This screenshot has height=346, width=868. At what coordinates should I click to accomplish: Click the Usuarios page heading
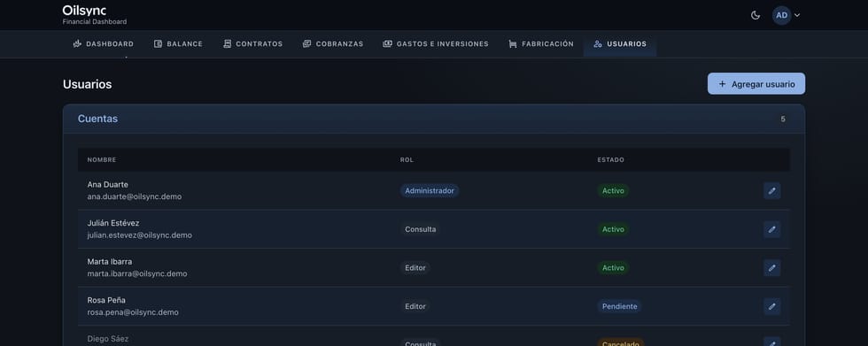coord(88,85)
